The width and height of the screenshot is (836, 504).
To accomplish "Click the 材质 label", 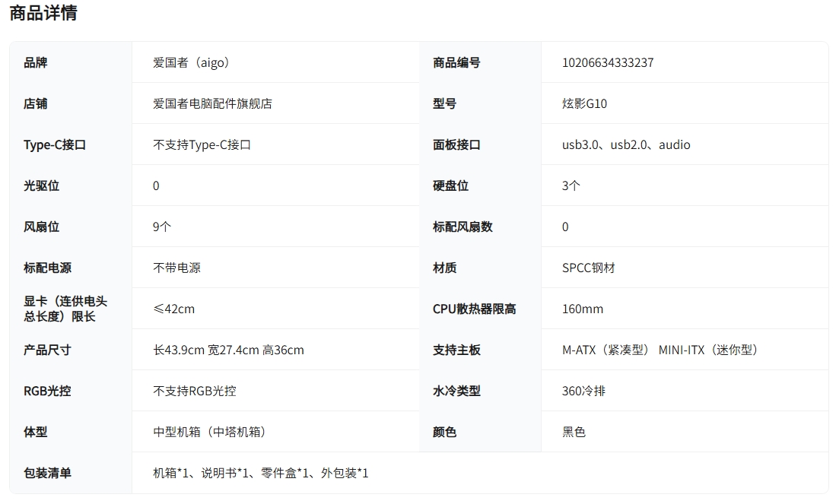I will coord(445,268).
